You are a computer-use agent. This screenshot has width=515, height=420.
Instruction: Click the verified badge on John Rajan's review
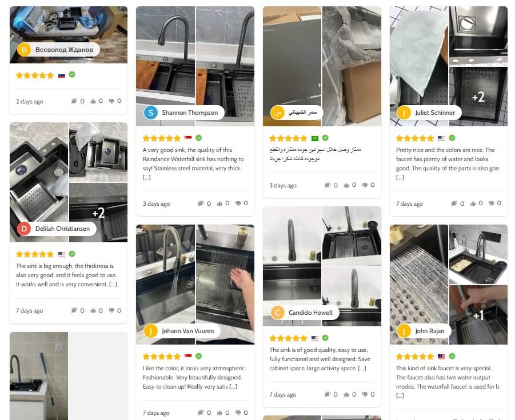452,356
